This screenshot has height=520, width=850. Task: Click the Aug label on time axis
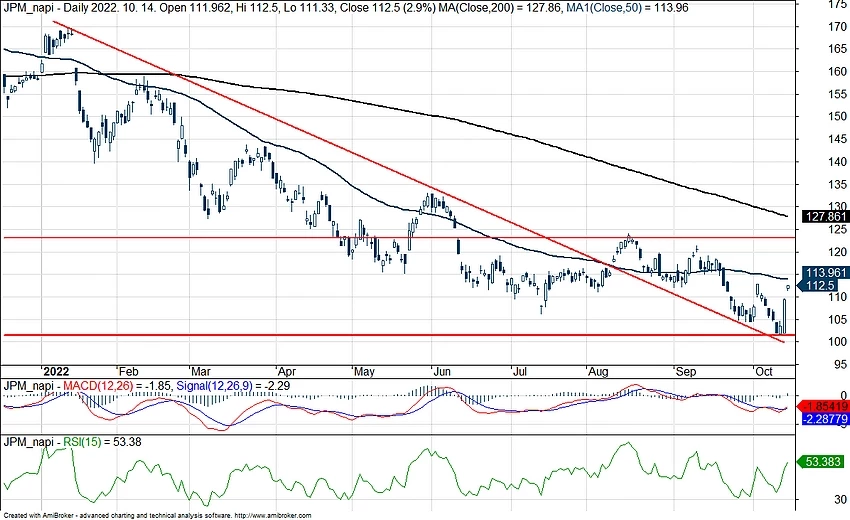[x=598, y=372]
